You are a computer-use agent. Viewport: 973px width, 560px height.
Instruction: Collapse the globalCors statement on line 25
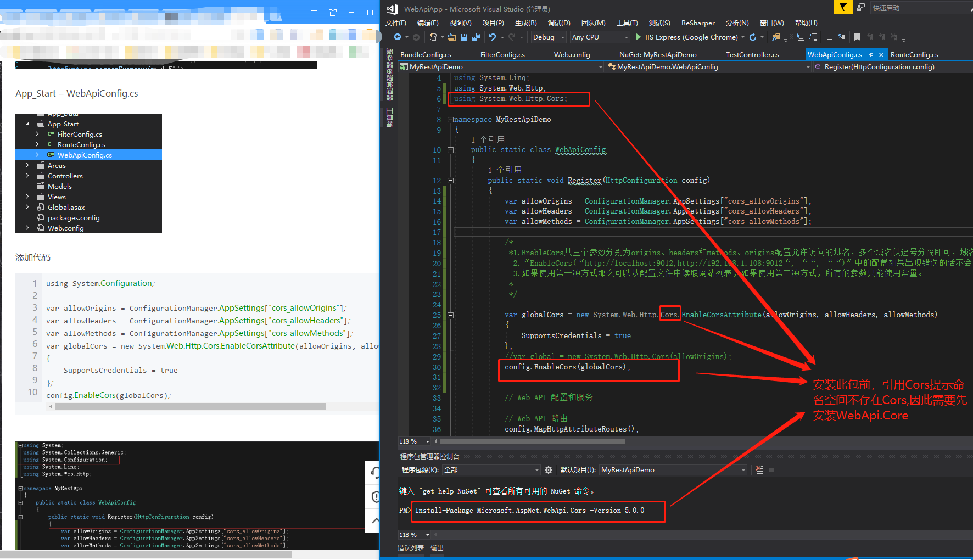coord(450,315)
